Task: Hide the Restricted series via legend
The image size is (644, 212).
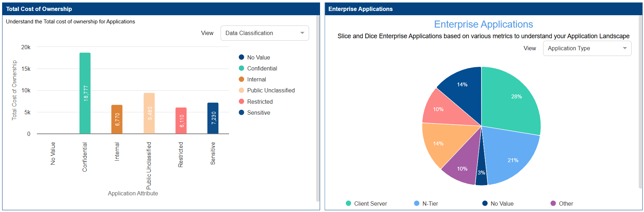Action: point(260,102)
